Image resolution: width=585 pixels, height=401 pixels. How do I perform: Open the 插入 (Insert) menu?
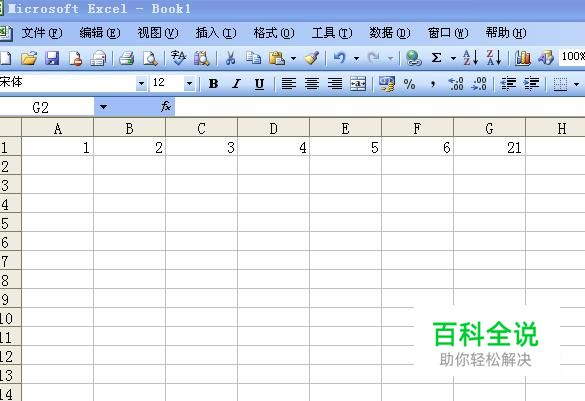tap(216, 33)
